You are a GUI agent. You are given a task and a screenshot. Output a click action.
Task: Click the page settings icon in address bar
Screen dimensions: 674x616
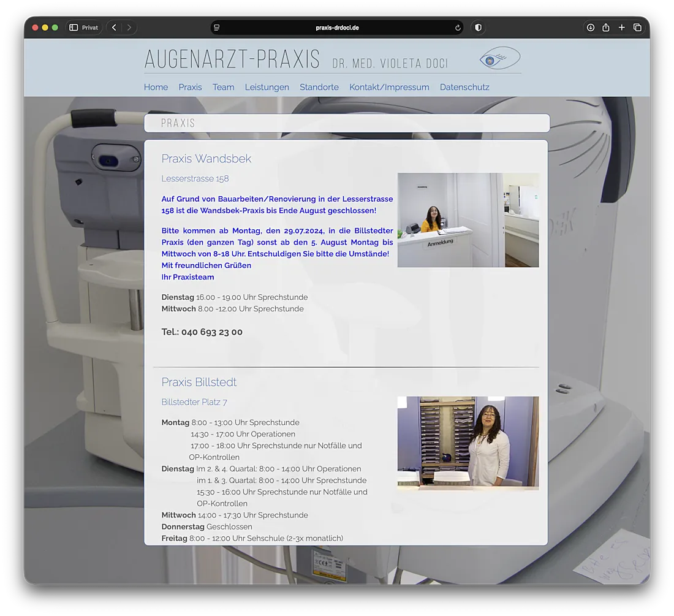[x=217, y=28]
